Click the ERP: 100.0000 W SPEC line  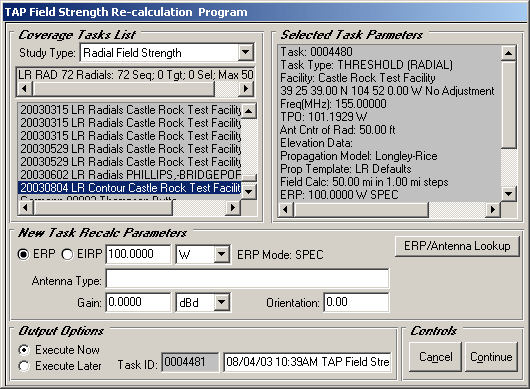(339, 195)
